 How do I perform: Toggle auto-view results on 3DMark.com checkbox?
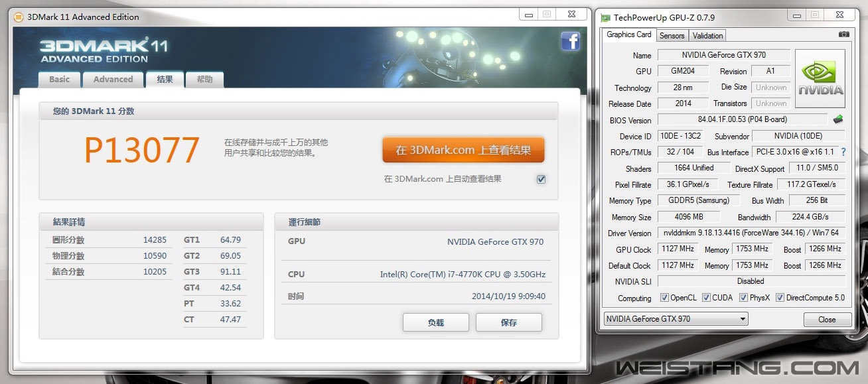click(x=541, y=179)
